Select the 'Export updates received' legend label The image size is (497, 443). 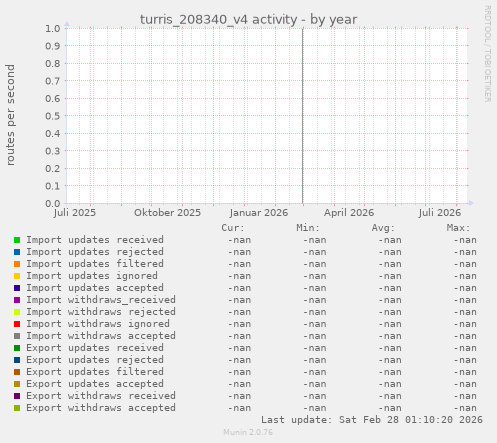95,348
